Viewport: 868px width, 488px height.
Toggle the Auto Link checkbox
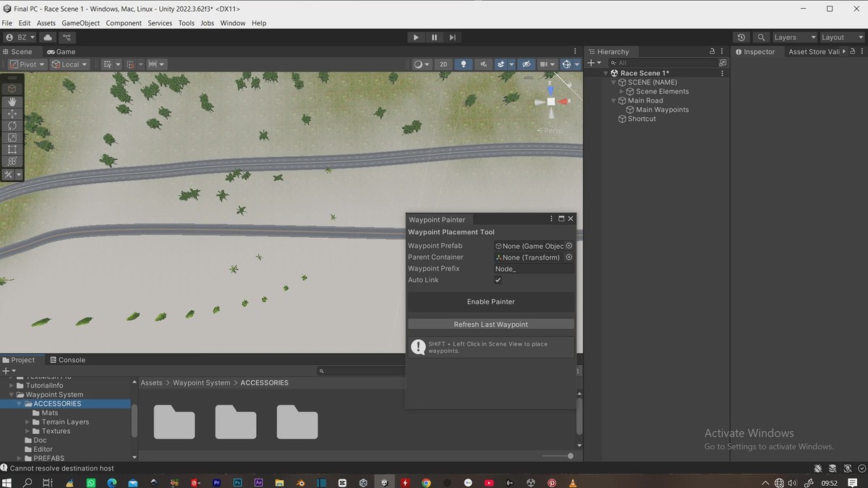[x=498, y=280]
